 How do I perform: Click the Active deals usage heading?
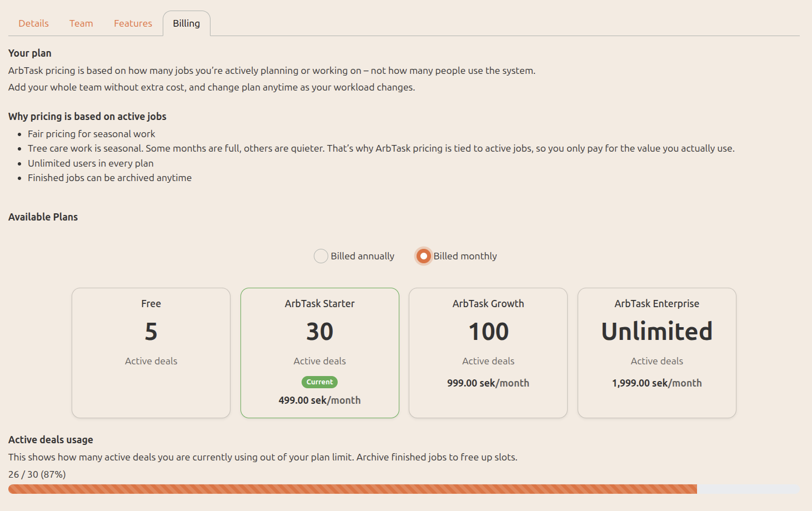click(x=51, y=440)
